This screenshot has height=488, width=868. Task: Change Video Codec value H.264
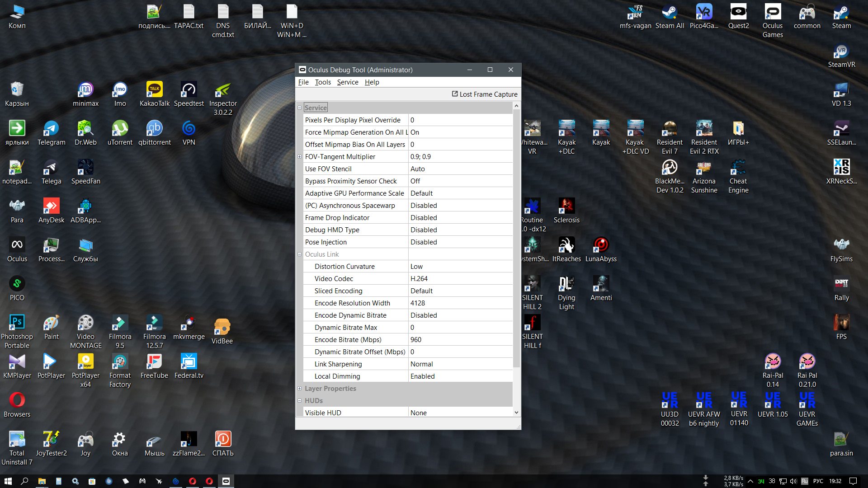(x=460, y=278)
